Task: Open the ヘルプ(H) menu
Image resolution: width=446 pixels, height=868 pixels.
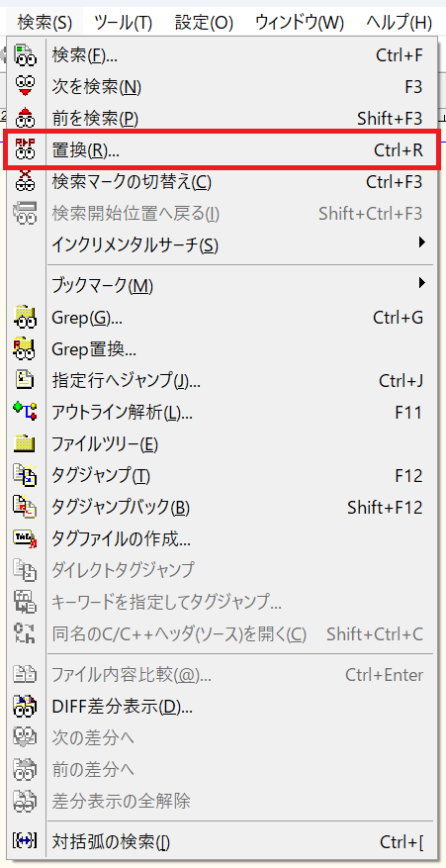Action: click(399, 23)
